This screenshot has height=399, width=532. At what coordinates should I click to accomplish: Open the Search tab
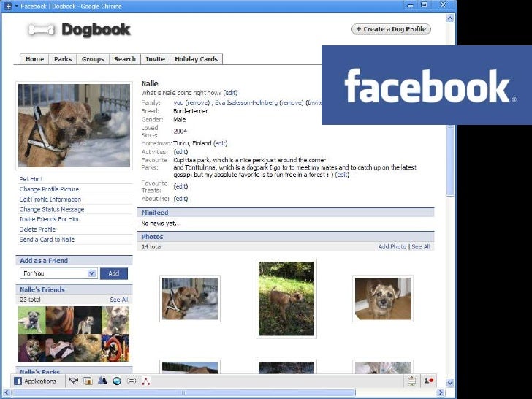(x=125, y=59)
